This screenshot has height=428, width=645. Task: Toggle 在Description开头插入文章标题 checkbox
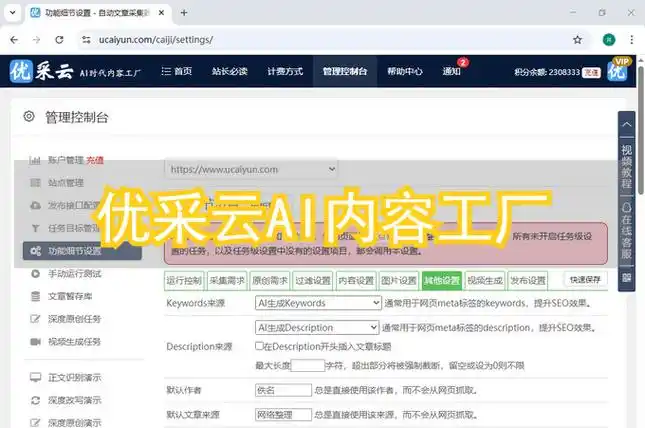(x=259, y=346)
